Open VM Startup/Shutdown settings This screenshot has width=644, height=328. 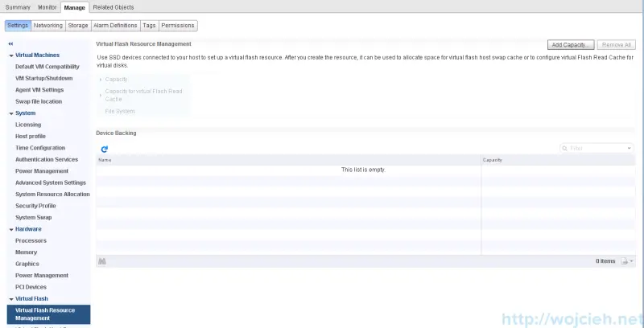click(x=44, y=78)
